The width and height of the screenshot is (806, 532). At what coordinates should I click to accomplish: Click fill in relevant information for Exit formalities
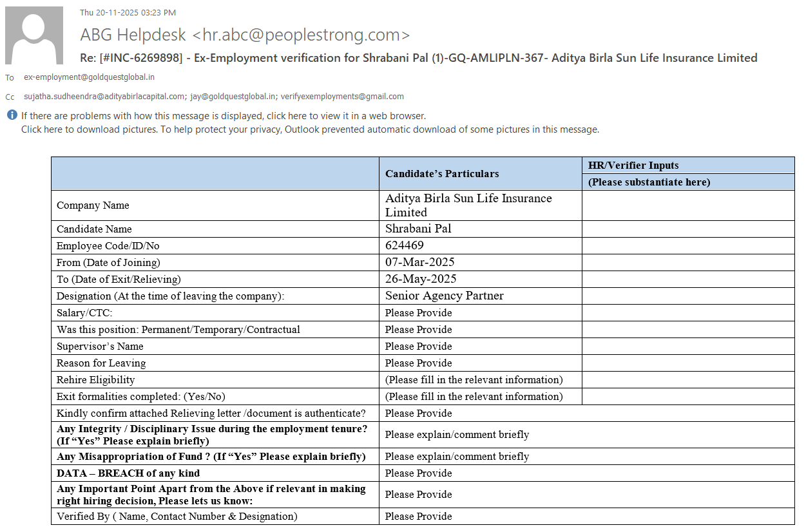474,397
